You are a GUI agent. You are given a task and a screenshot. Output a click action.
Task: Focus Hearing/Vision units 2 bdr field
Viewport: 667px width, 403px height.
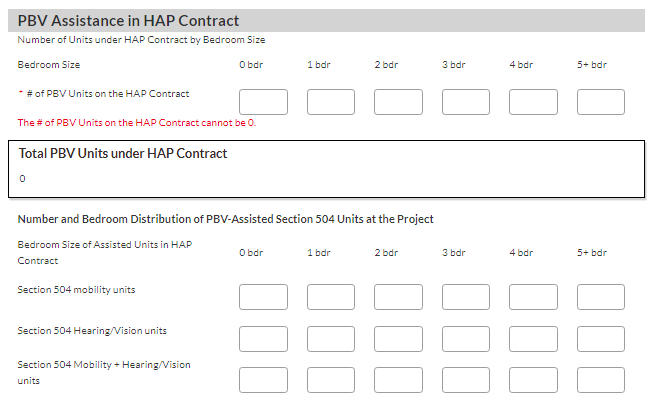[x=398, y=338]
